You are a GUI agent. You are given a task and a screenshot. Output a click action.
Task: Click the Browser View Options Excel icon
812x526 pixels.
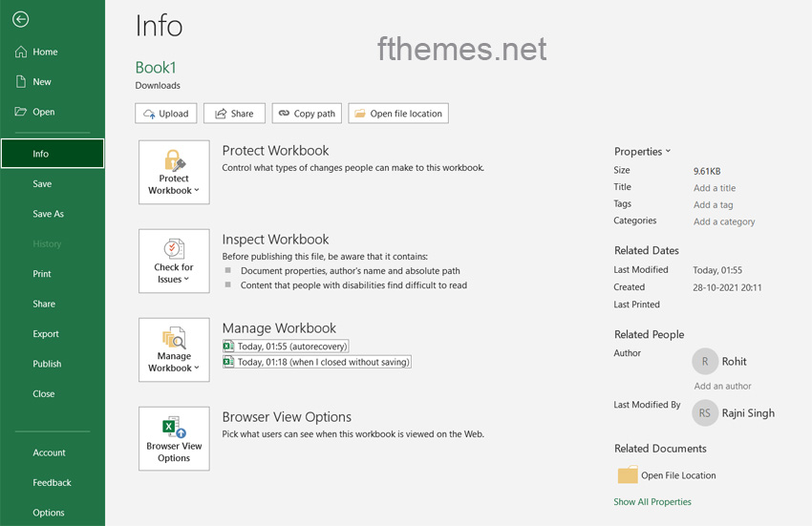click(174, 427)
